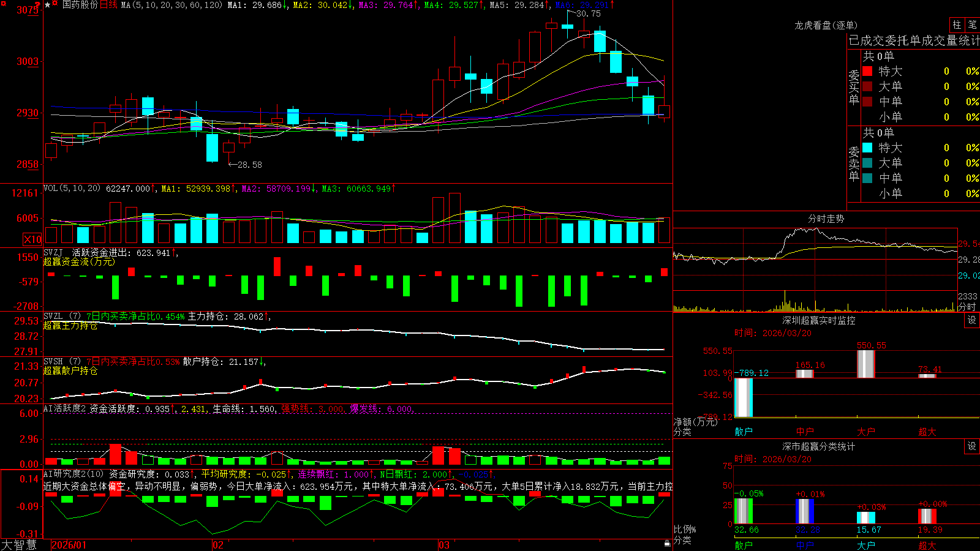Viewport: 980px width, 551px height.
Task: Click the lock icon at the chart's bottom right
Action: point(668,544)
